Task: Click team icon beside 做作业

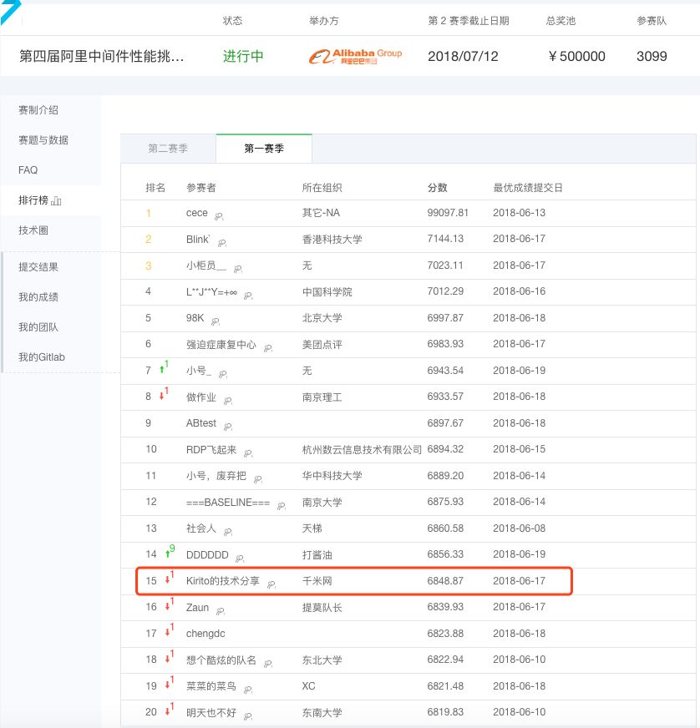Action: click(x=227, y=401)
